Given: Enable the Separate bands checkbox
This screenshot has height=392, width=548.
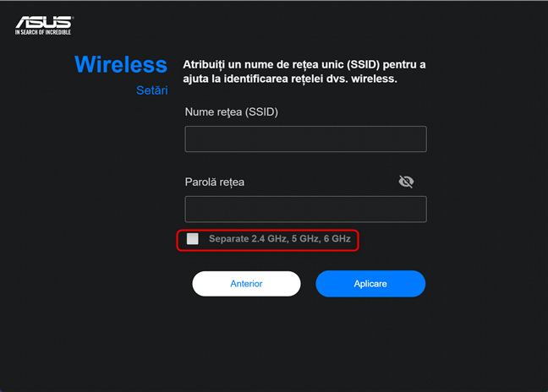Looking at the screenshot, I should click(x=193, y=239).
